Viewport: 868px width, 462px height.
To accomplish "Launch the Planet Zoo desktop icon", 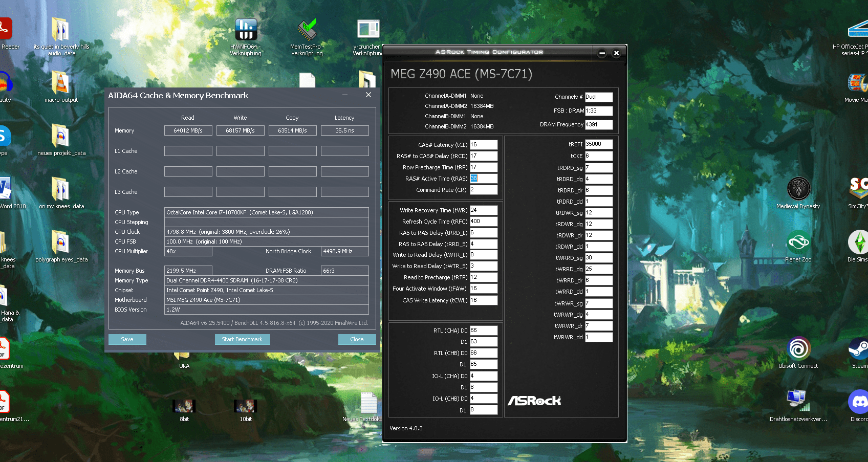I will tap(798, 242).
